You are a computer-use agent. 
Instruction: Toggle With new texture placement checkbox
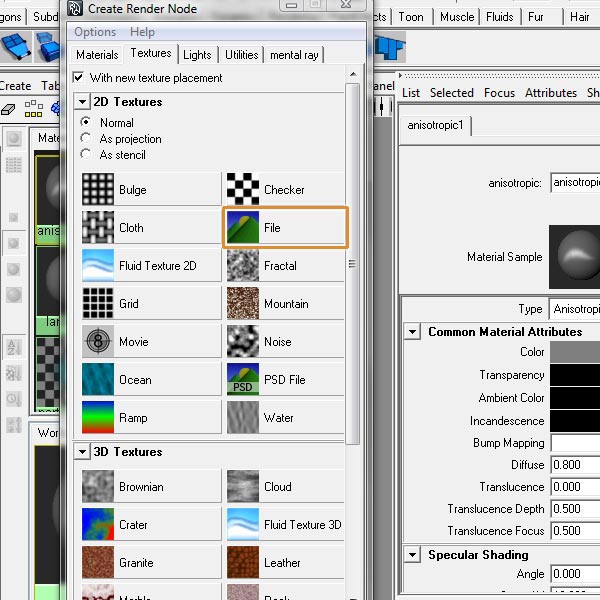pyautogui.click(x=78, y=77)
